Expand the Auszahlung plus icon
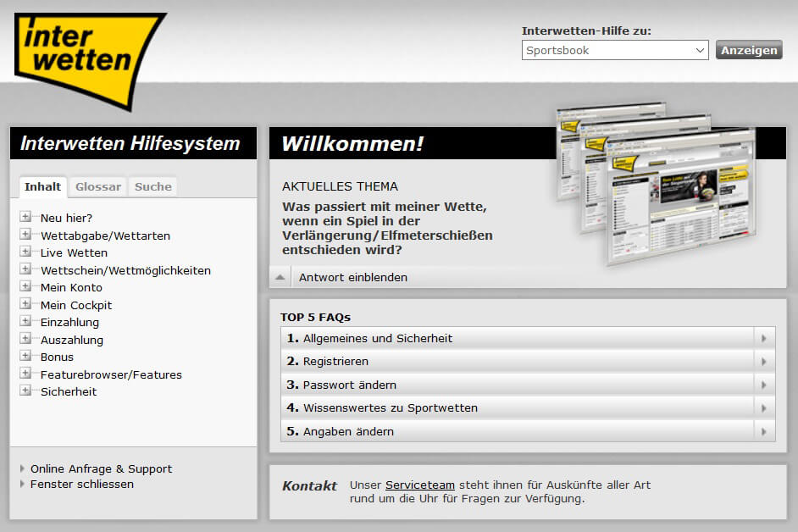 tap(25, 339)
